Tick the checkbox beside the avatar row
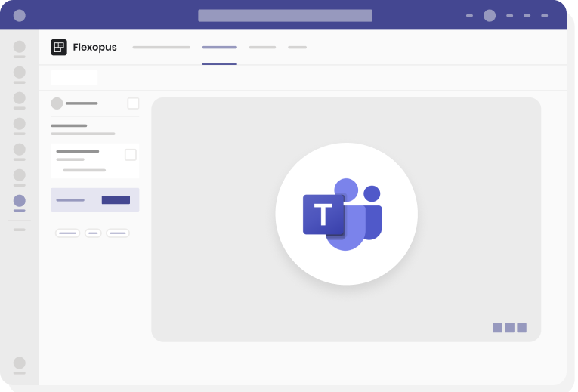Image resolution: width=578 pixels, height=392 pixels. (133, 103)
